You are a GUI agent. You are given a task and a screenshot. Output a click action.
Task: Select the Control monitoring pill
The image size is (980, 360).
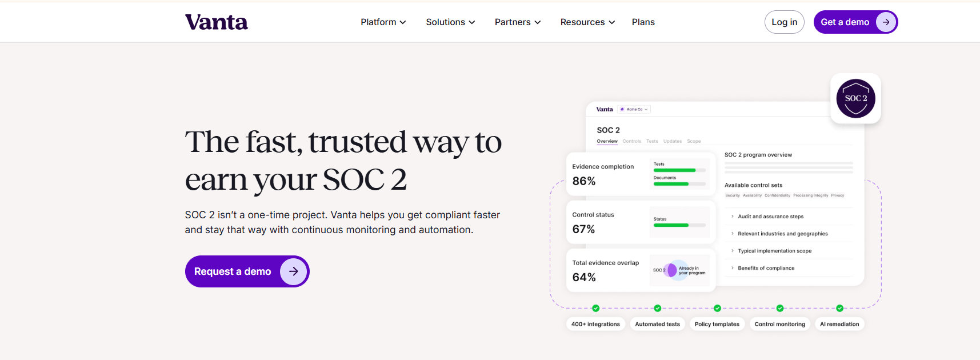pos(779,324)
